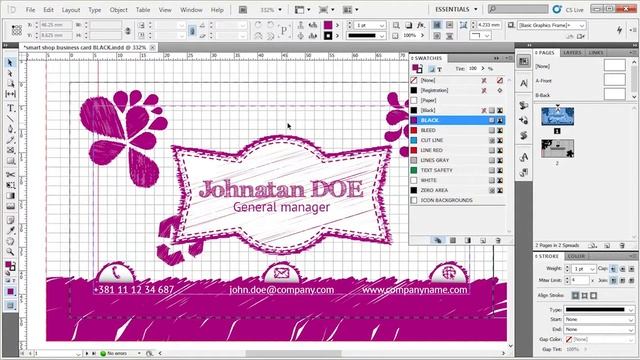This screenshot has height=360, width=640.
Task: Open CS Live button
Action: tap(568, 9)
